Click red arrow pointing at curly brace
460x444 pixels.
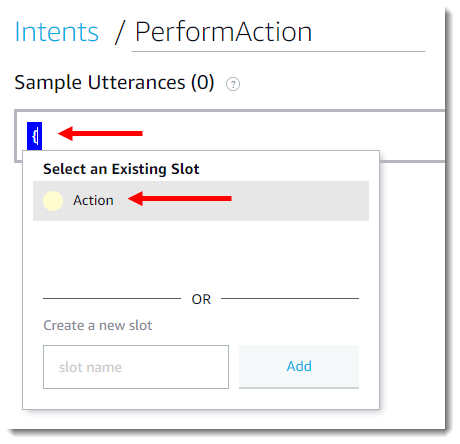(x=100, y=133)
